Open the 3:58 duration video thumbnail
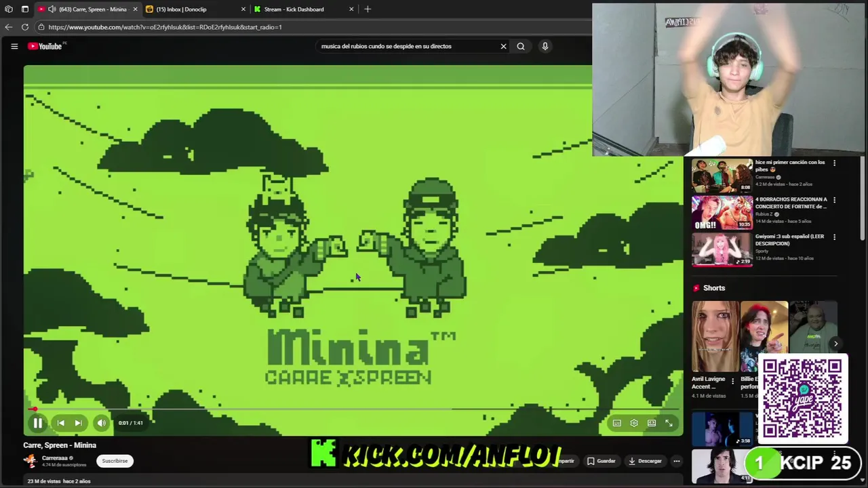Screen dimensions: 868x488 click(x=722, y=428)
